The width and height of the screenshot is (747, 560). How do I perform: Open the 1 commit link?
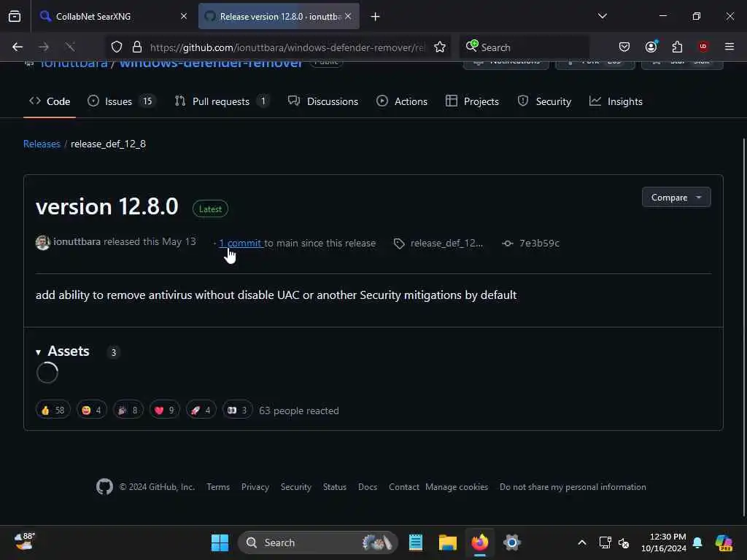click(x=241, y=243)
